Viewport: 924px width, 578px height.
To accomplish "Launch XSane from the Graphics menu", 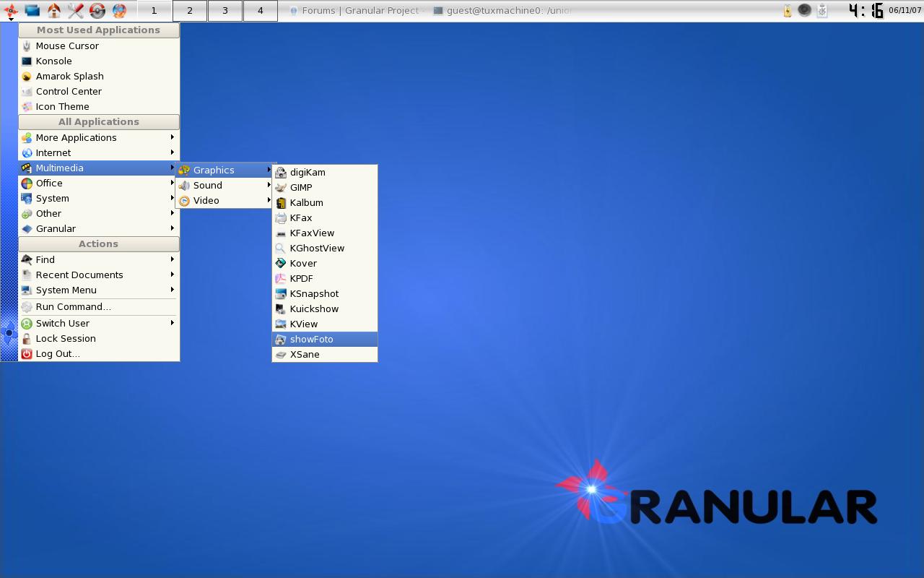I will (325, 354).
